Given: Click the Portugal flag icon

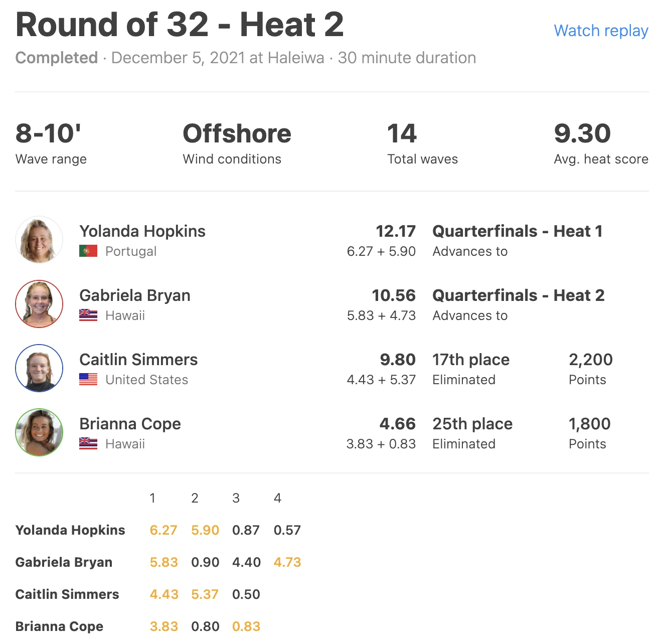Looking at the screenshot, I should click(88, 251).
